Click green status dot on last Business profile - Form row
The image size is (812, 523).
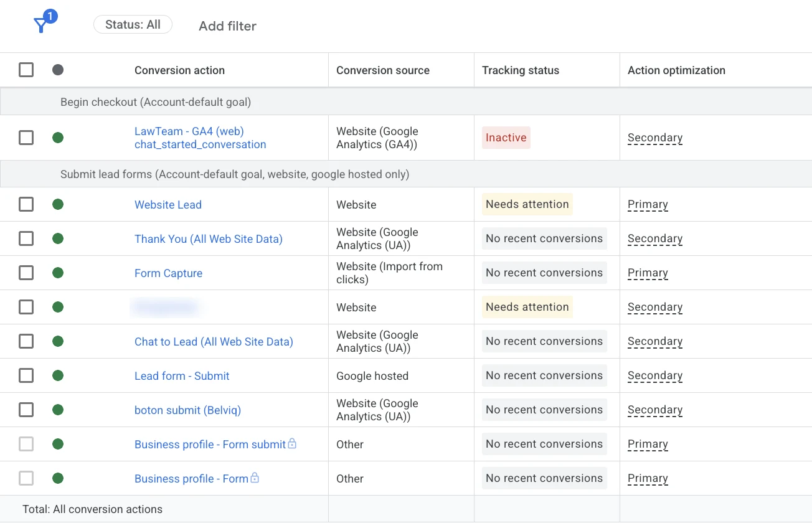[x=58, y=478]
